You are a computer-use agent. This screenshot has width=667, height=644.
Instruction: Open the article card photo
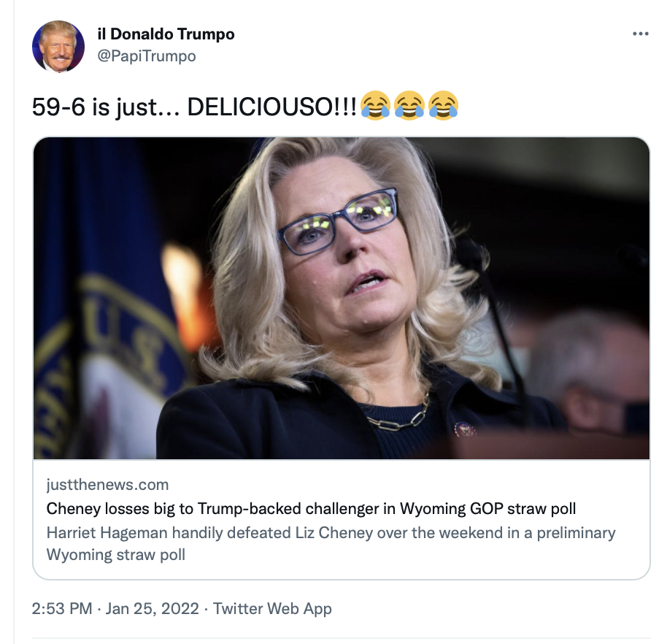pyautogui.click(x=341, y=298)
